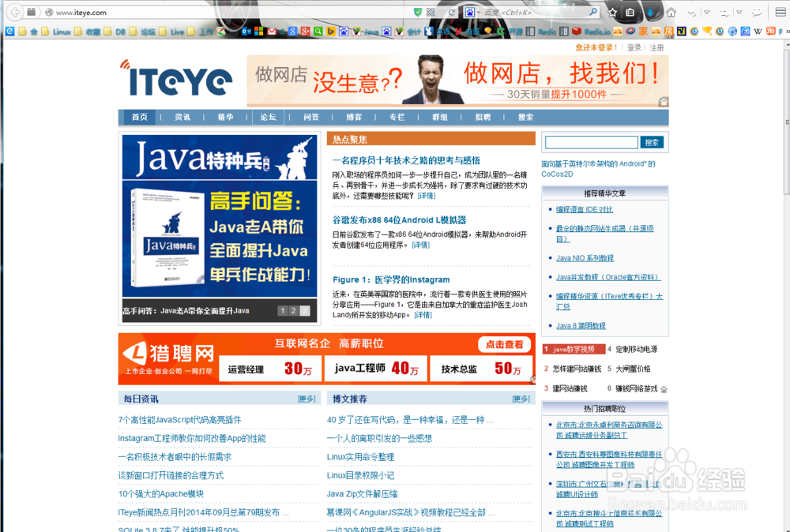Click the site search input field
Screen dimensions: 790x532
click(592, 142)
